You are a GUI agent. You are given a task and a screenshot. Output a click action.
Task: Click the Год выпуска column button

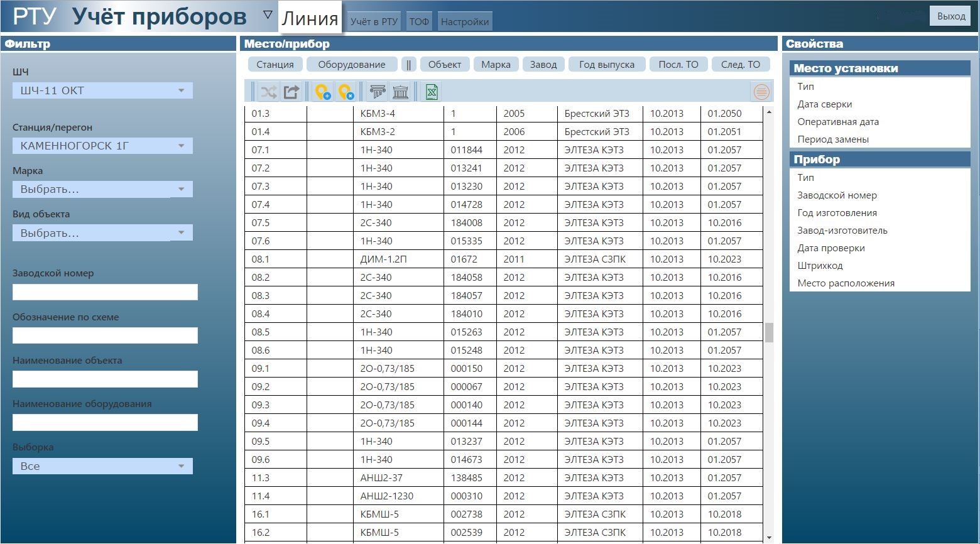607,64
